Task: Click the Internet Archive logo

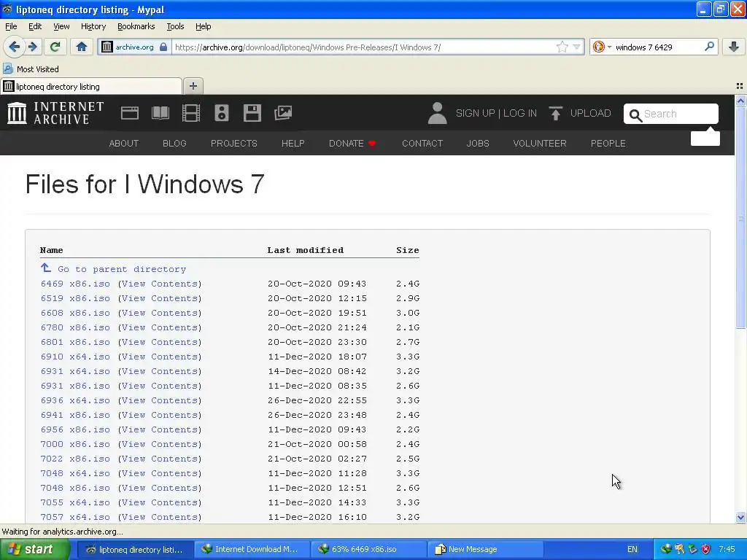Action: pos(55,113)
